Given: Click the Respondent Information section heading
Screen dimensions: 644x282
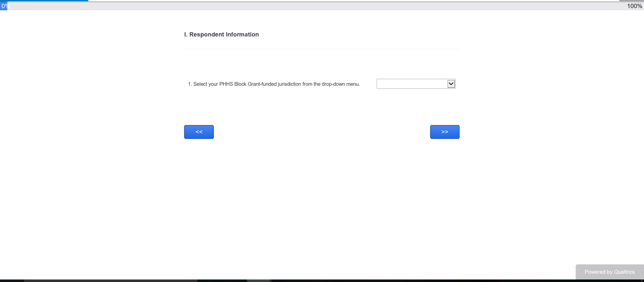Looking at the screenshot, I should (221, 34).
